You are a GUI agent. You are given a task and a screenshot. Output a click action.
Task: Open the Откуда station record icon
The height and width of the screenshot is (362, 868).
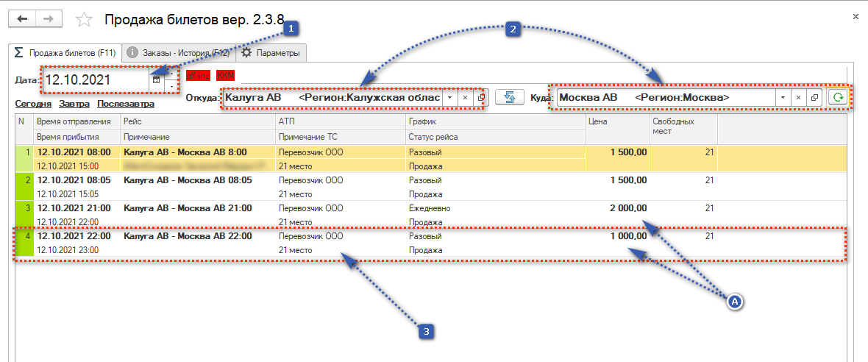coord(481,97)
